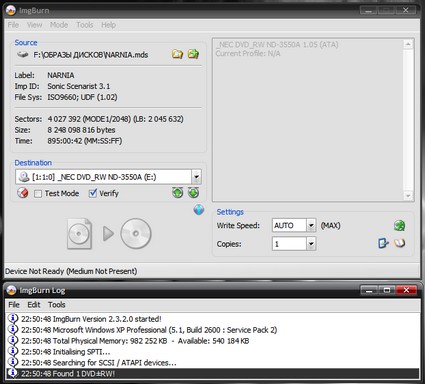Click info icon of 'ImgBurn Version 2.3.2.0 started!' entry
The height and width of the screenshot is (384, 425).
click(13, 318)
